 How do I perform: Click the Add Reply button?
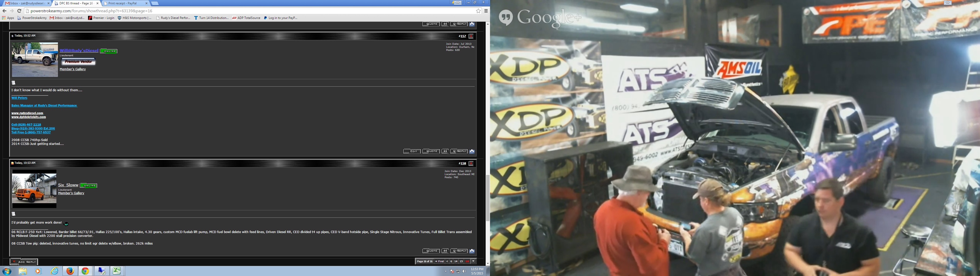pyautogui.click(x=24, y=262)
